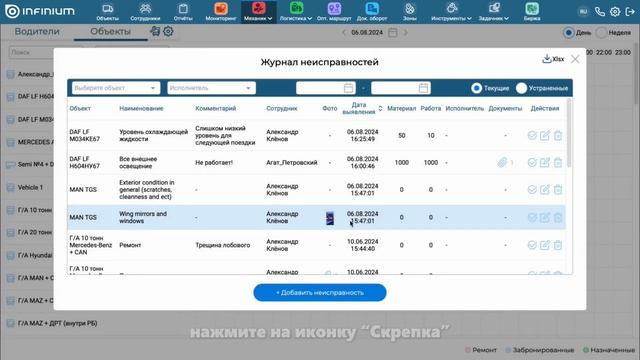Open the Опт. маршрут section

[334, 12]
